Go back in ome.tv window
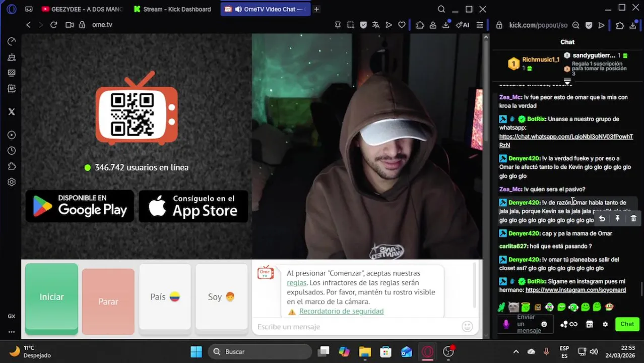Screen dimensions: 644x363 click(x=28, y=25)
